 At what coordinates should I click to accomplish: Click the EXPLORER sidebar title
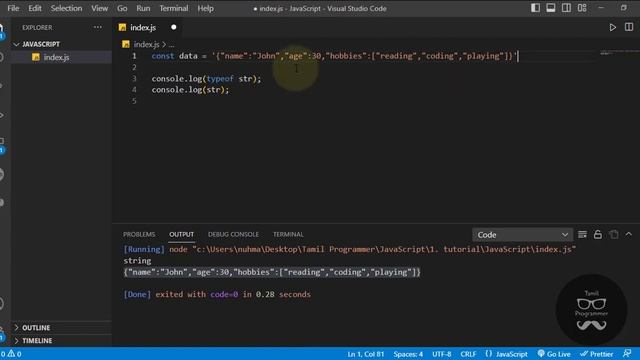tap(37, 27)
